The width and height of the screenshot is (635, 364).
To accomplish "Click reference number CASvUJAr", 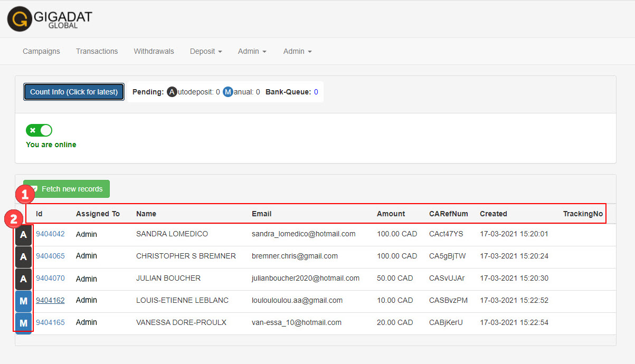I will point(447,278).
